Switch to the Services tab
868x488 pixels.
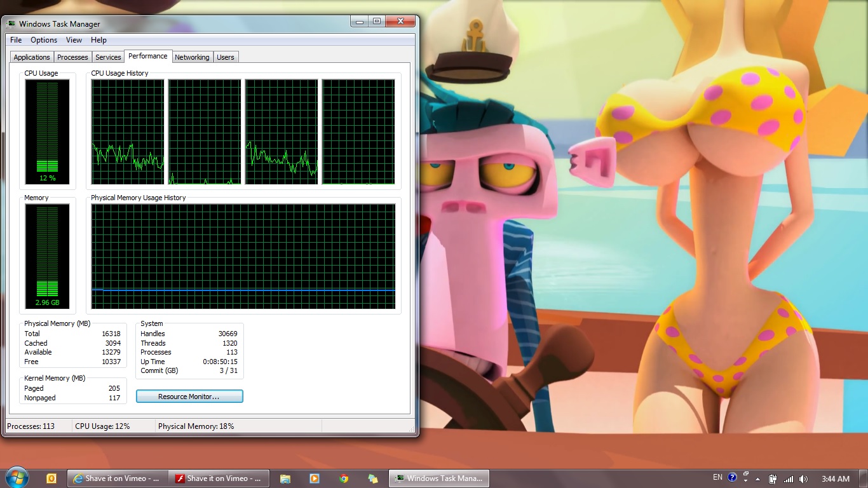click(x=108, y=57)
